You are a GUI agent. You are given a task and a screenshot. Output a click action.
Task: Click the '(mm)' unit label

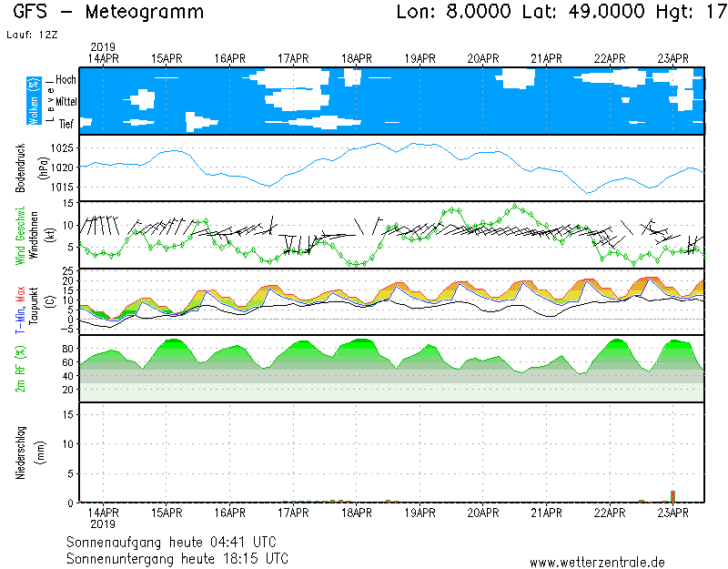pos(42,452)
